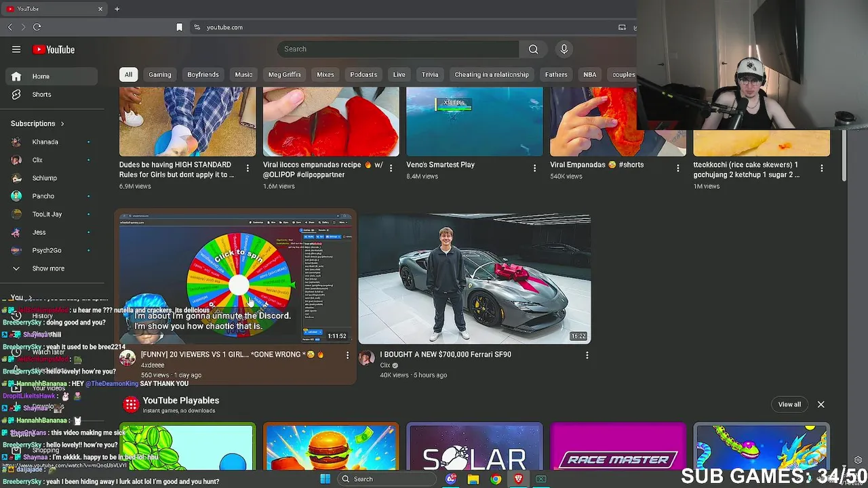Open options menu for Veno's Smartest Play

tap(534, 168)
